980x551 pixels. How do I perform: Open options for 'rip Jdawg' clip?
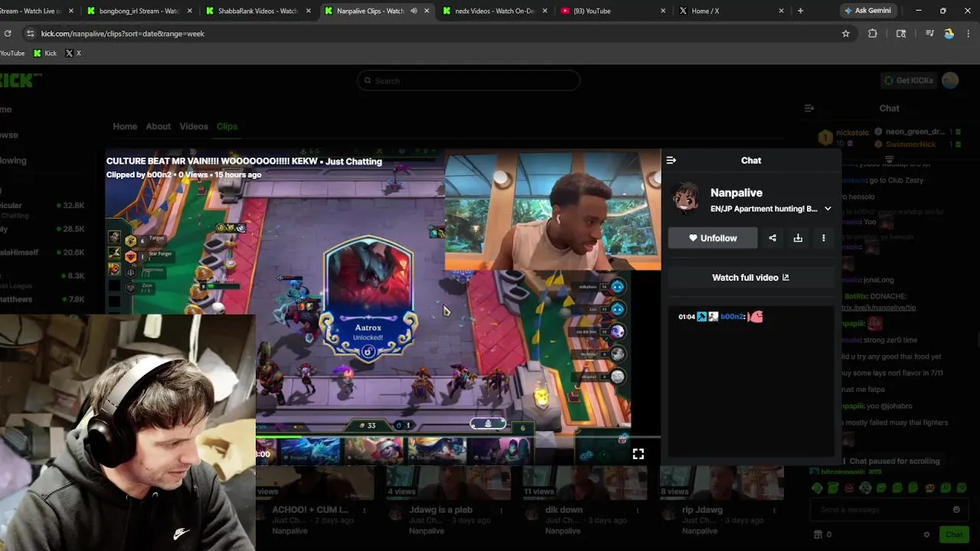coord(774,510)
